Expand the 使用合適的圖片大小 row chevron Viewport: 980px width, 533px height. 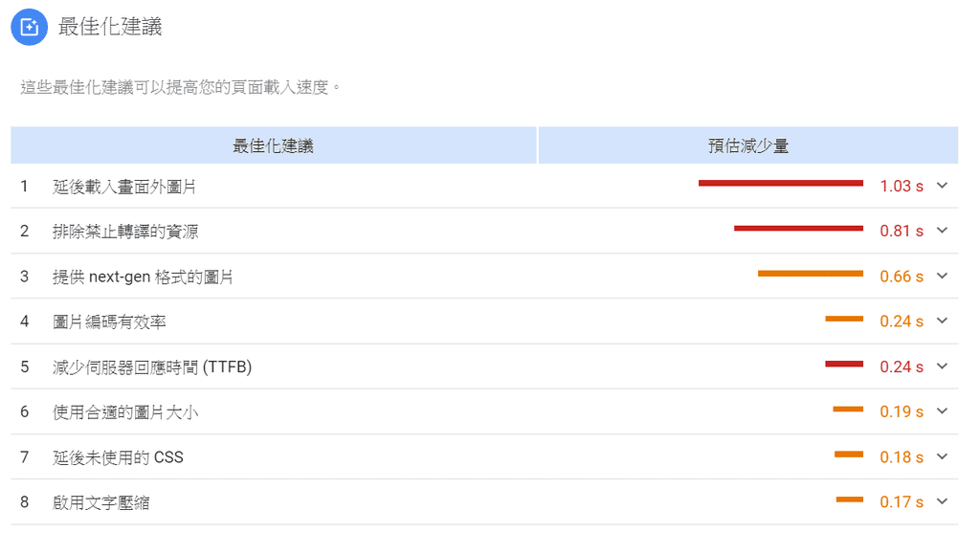943,411
